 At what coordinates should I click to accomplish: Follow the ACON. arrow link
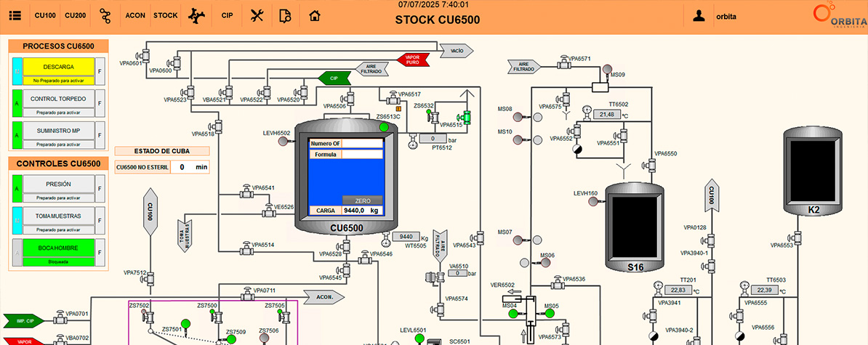tap(324, 297)
